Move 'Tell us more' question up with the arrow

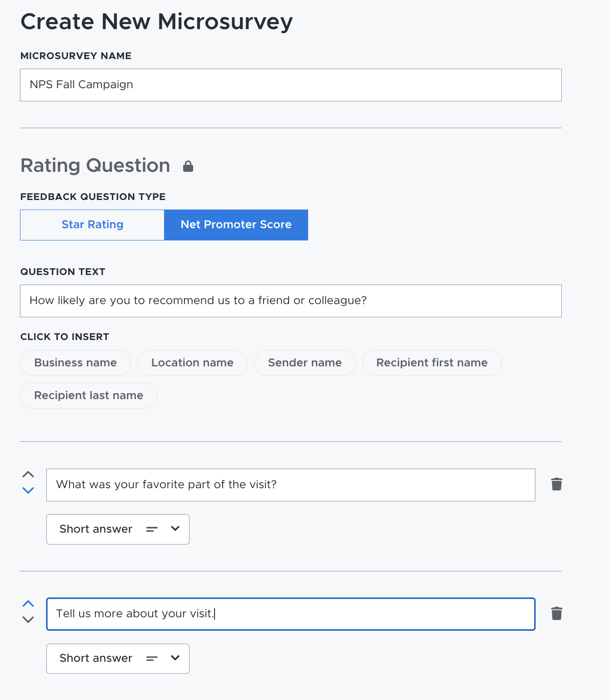click(28, 604)
